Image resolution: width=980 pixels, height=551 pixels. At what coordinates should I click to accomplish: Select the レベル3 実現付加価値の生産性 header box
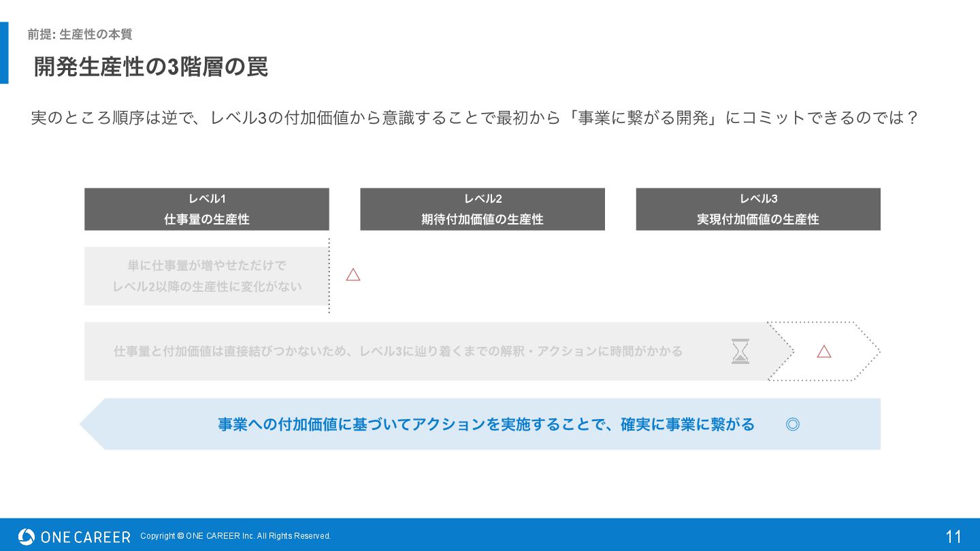(758, 209)
